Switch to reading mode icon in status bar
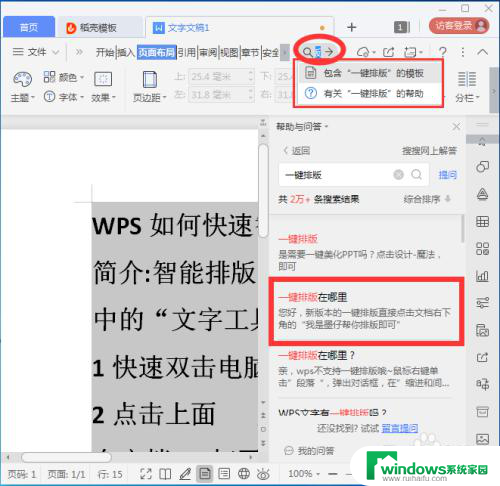Screen dimensions: 500x486 [165, 474]
